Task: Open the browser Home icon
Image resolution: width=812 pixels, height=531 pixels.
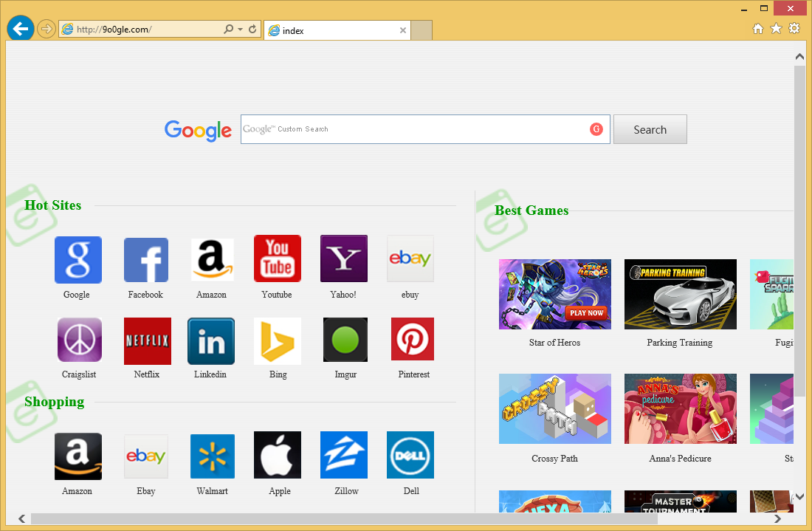Action: pyautogui.click(x=757, y=29)
